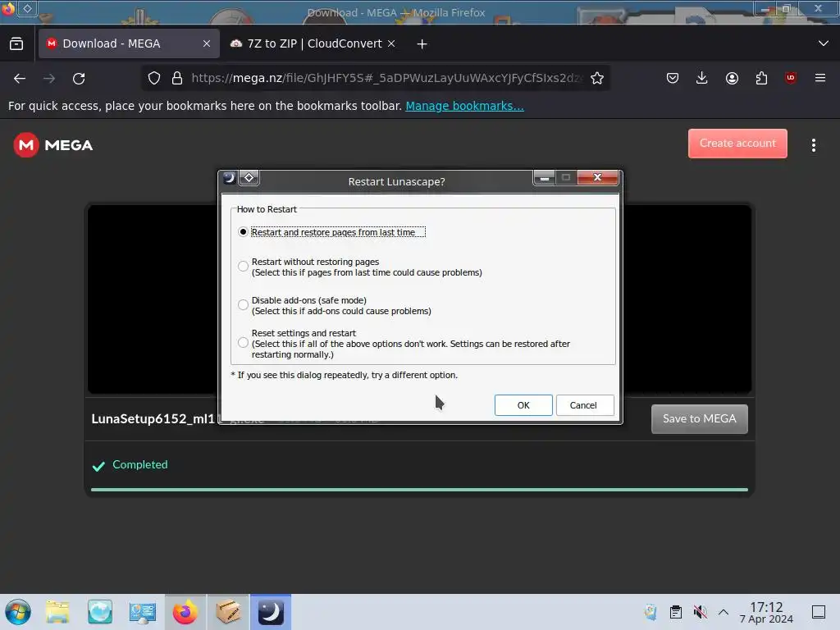The height and width of the screenshot is (630, 840).
Task: Open Firefox View icon
Action: pyautogui.click(x=16, y=43)
